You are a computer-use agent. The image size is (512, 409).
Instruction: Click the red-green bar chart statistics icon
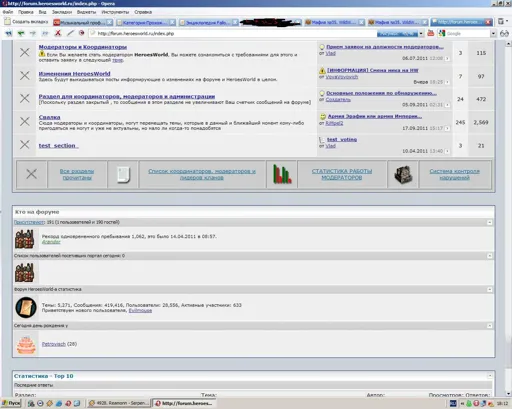282,174
